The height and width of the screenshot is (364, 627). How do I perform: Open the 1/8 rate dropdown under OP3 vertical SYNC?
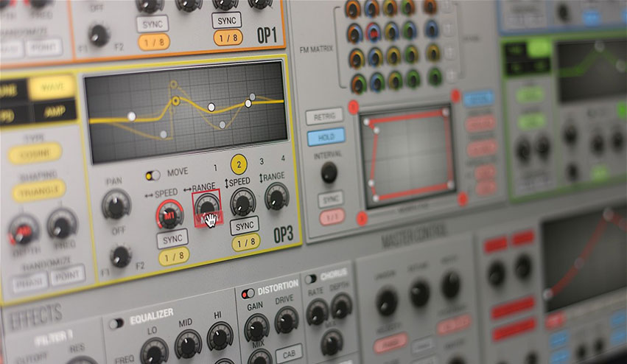pyautogui.click(x=246, y=243)
